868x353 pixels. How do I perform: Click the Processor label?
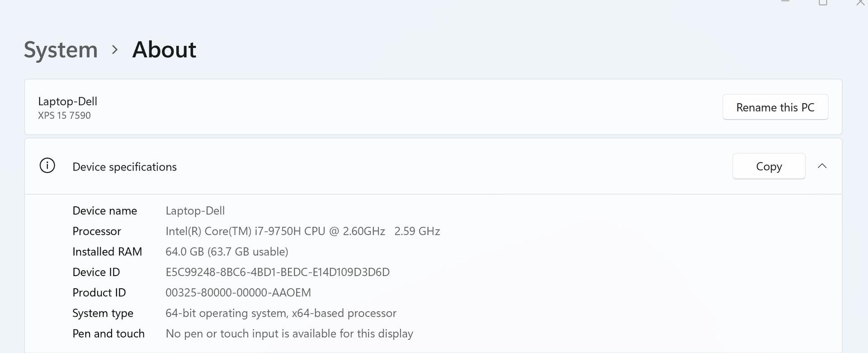pos(97,231)
